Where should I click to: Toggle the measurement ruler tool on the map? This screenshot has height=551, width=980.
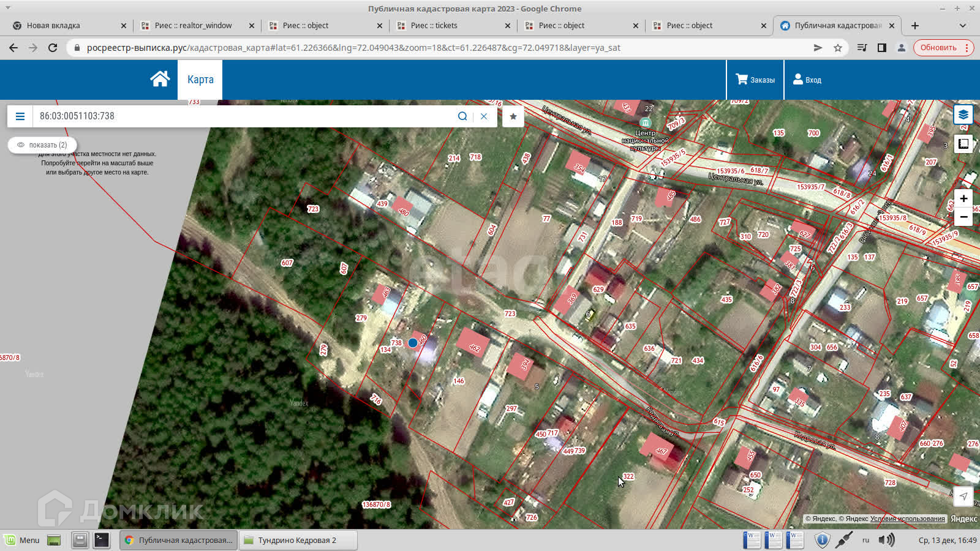click(x=963, y=144)
